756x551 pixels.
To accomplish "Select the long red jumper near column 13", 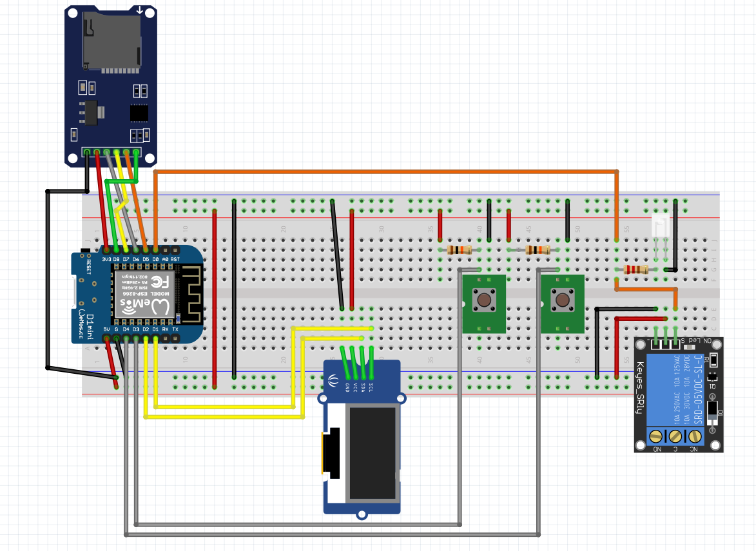I will [x=215, y=299].
